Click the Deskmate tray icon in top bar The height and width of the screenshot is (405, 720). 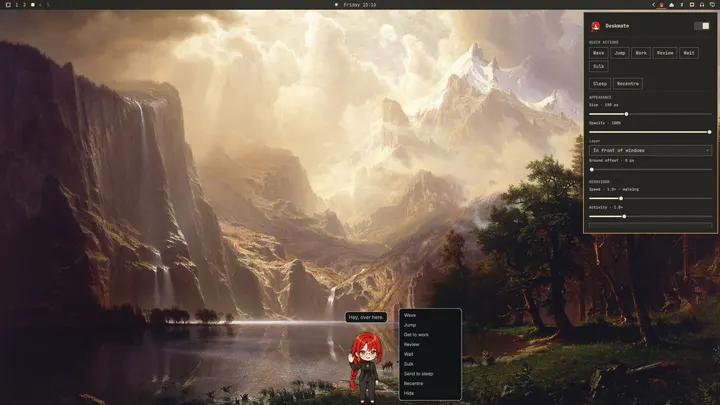tap(662, 5)
